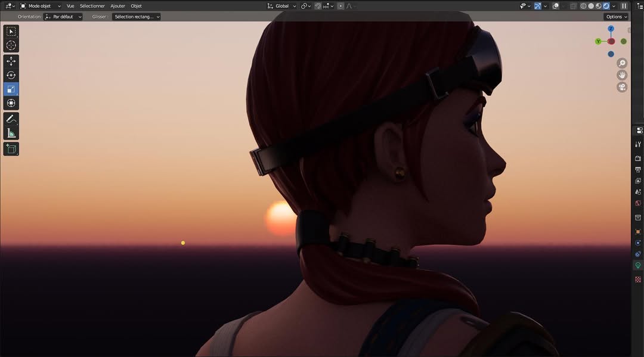Select the Scale tool
644x357 pixels.
pos(11,89)
